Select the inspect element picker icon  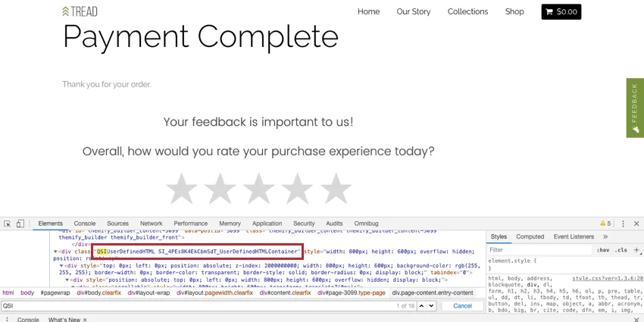coord(7,224)
